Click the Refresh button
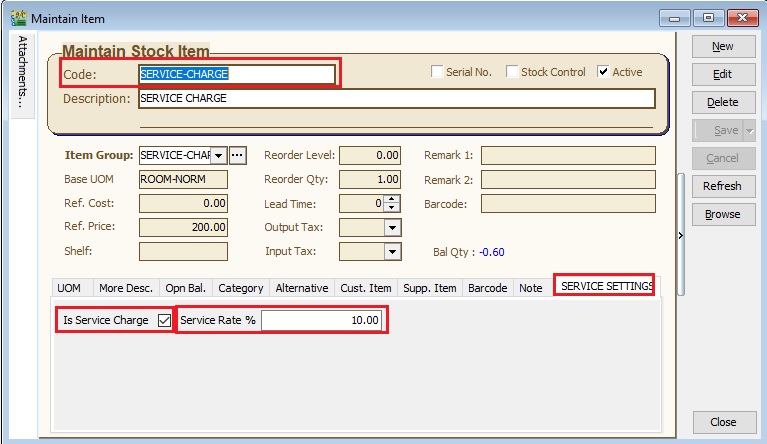This screenshot has height=444, width=767. click(722, 186)
